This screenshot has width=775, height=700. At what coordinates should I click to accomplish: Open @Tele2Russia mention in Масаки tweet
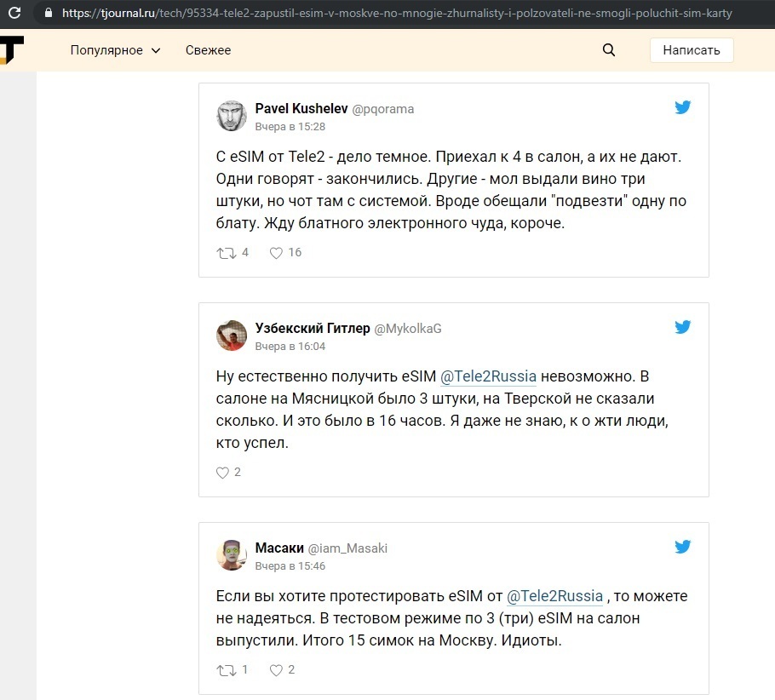[x=555, y=596]
